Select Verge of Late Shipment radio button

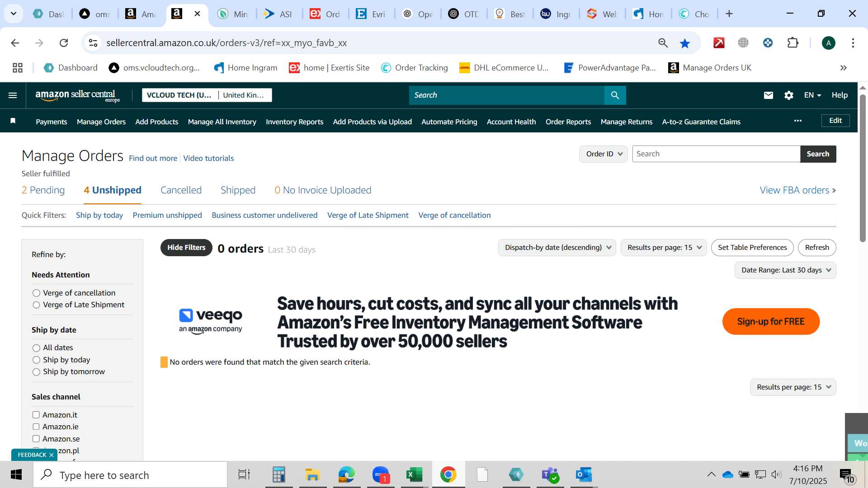[36, 305]
